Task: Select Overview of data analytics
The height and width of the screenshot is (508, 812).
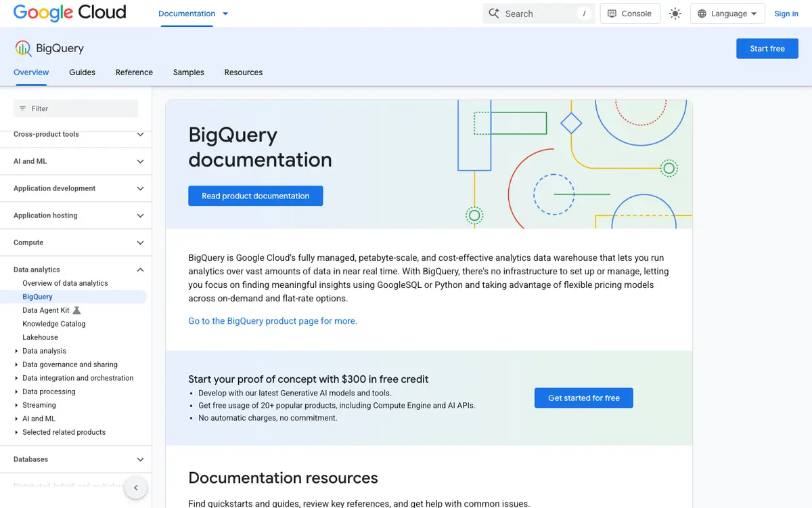Action: (65, 283)
